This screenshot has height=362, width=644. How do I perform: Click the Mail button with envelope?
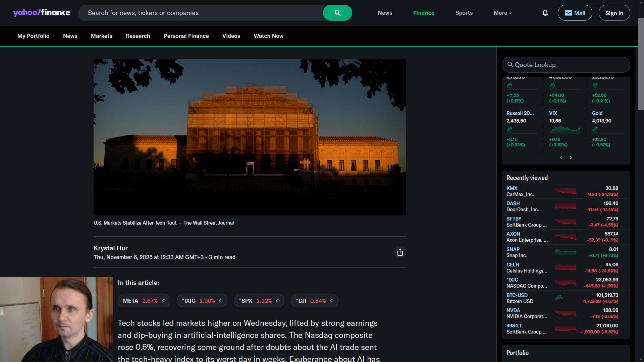tap(575, 13)
